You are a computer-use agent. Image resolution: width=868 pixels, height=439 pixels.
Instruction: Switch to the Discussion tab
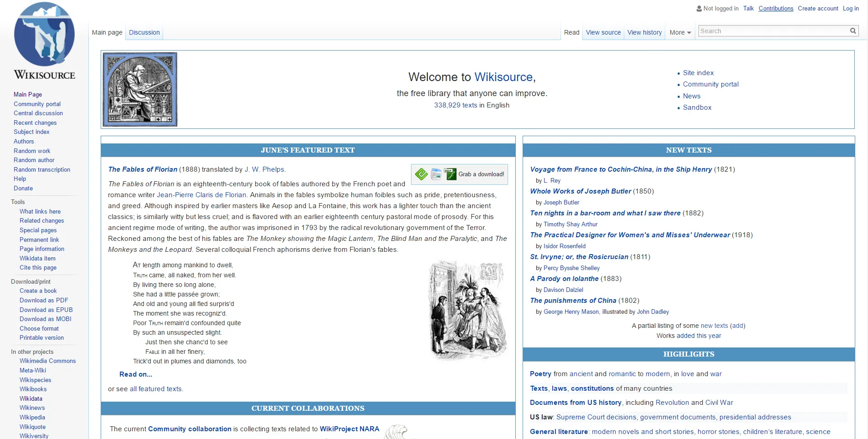[x=144, y=32]
